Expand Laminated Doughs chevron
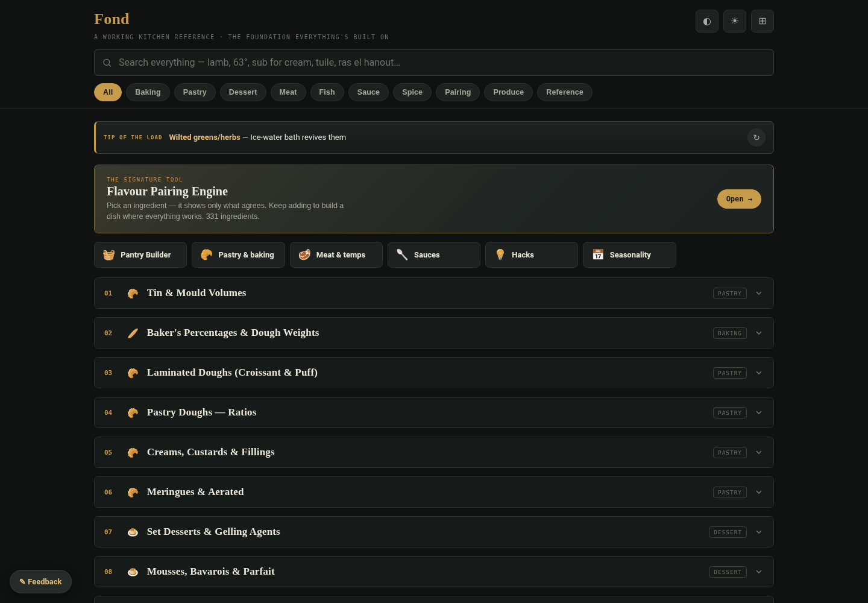868x603 pixels. pos(759,373)
